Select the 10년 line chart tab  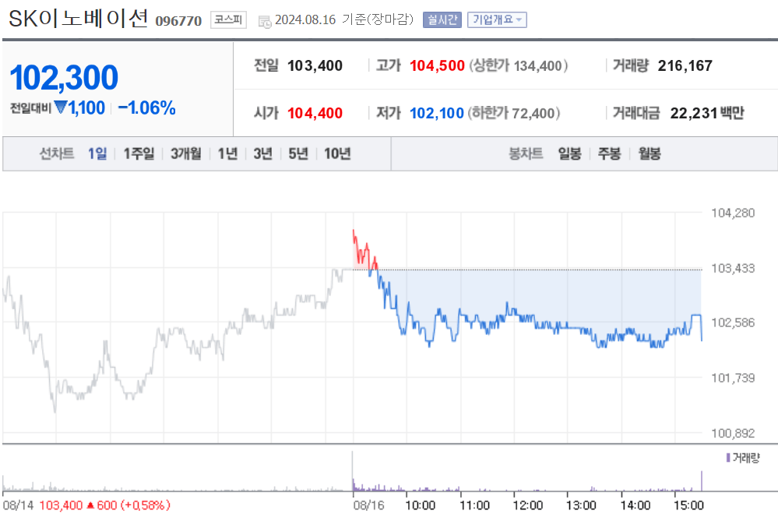click(x=337, y=154)
